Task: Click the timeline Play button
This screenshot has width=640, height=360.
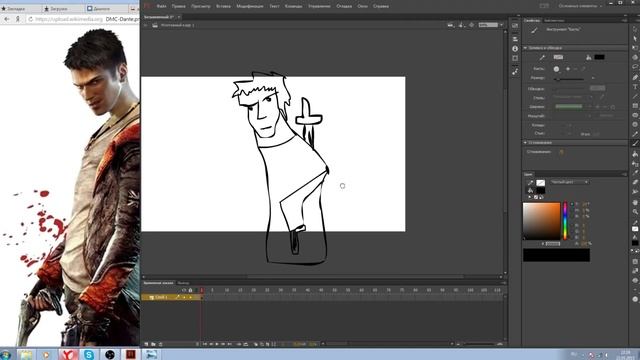Action: (217, 344)
